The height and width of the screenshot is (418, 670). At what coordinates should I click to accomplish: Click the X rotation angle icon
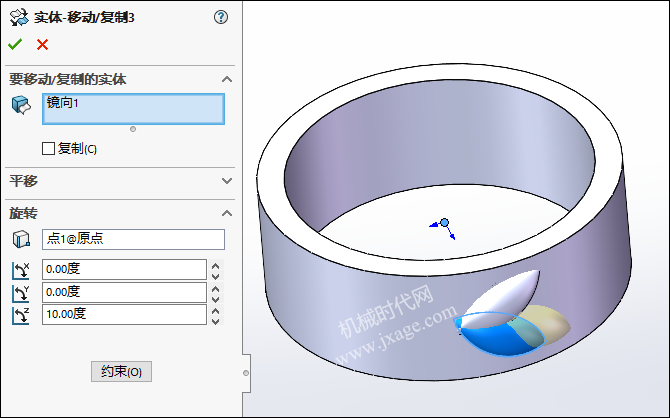(x=21, y=271)
